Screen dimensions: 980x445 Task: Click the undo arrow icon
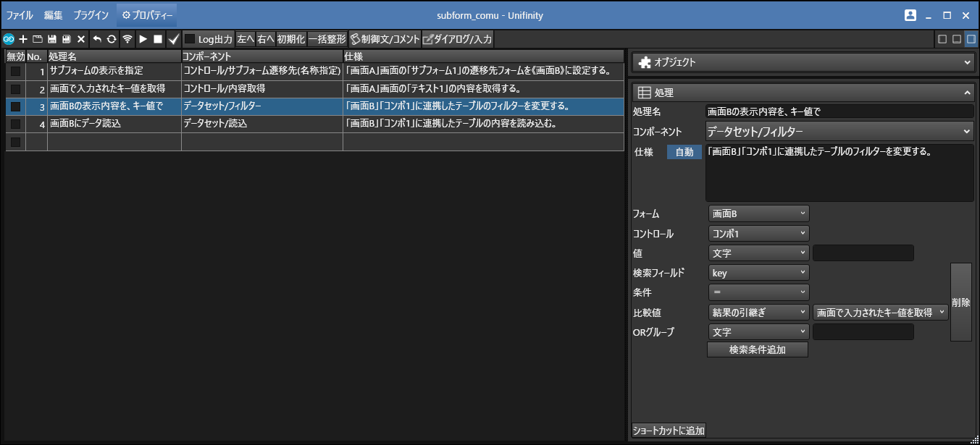tap(97, 39)
